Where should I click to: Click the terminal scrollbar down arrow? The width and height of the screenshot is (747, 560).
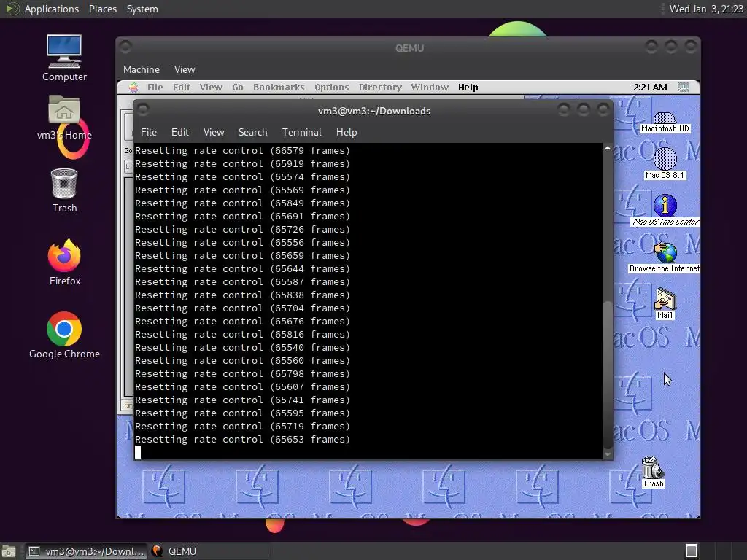click(x=608, y=454)
